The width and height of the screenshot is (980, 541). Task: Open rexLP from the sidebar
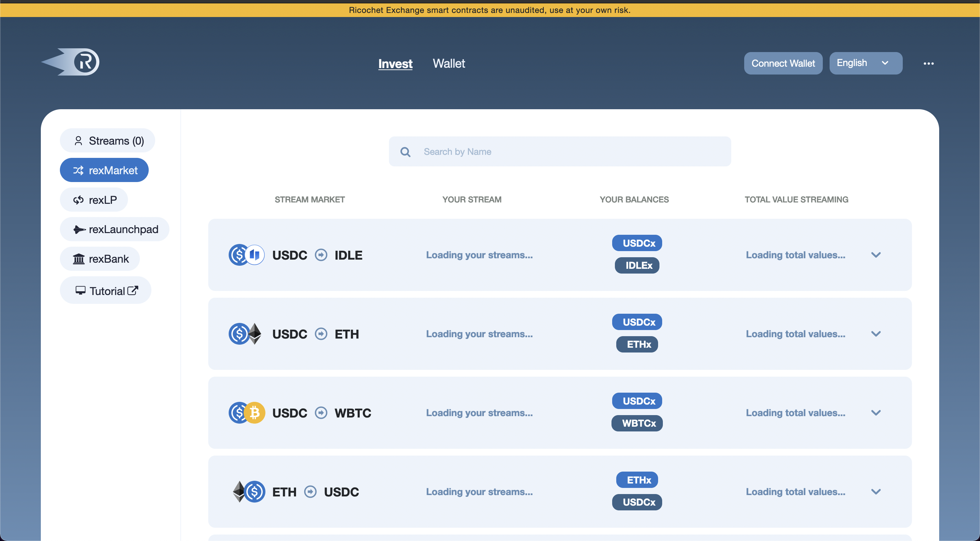[x=94, y=199]
